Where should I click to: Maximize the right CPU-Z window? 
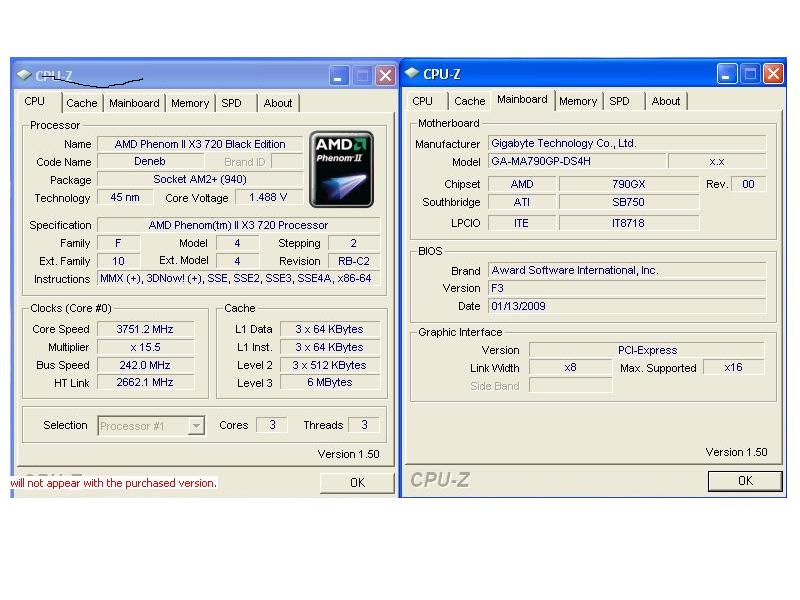click(751, 74)
